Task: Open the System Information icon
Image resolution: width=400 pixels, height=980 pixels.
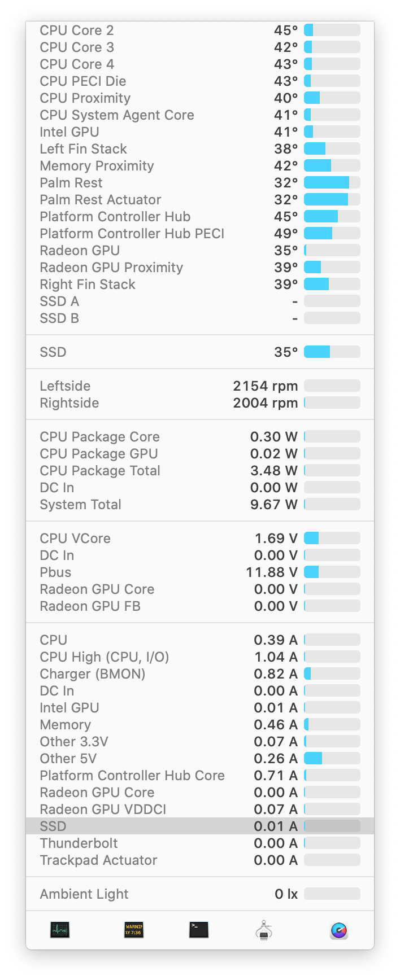Action: (264, 930)
